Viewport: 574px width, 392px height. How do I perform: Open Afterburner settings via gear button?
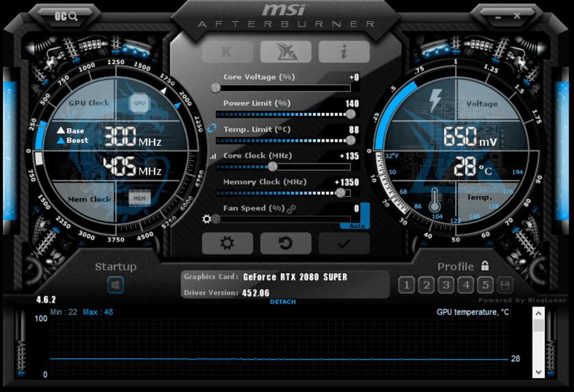click(x=227, y=244)
